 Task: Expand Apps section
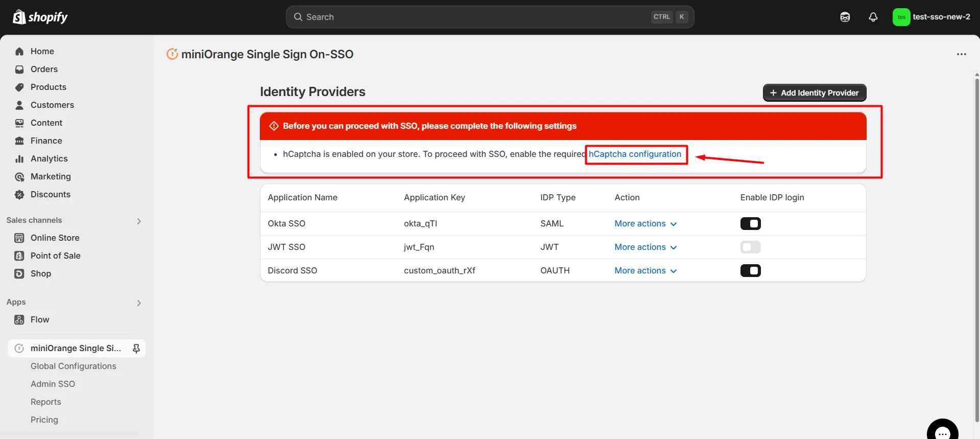coord(139,303)
